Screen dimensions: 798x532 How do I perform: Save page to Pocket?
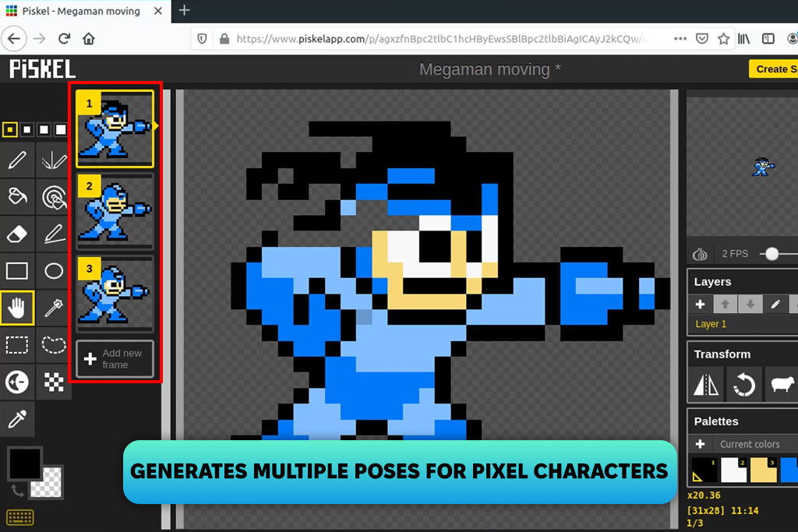702,39
